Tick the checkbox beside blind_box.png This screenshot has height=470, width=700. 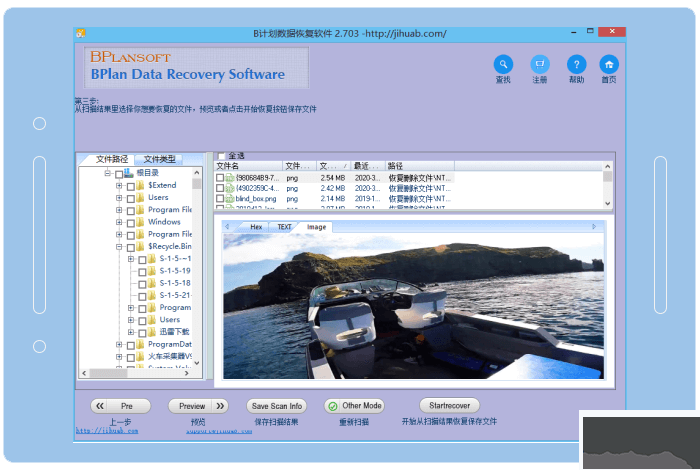(x=220, y=199)
